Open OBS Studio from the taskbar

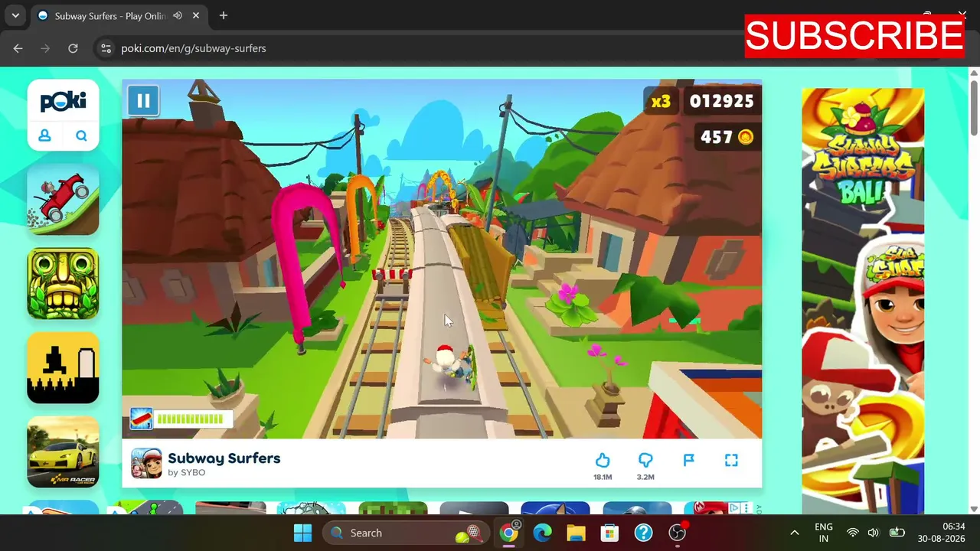[x=677, y=533]
